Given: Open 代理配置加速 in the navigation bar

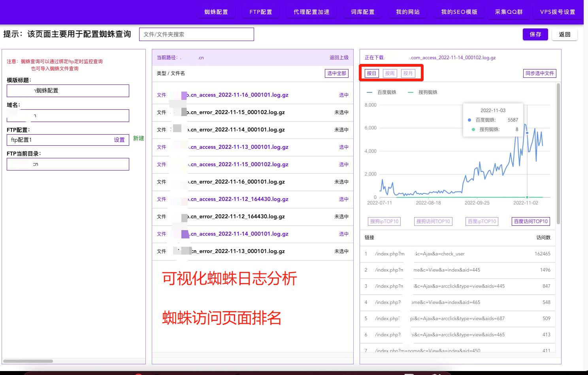Looking at the screenshot, I should [x=311, y=12].
